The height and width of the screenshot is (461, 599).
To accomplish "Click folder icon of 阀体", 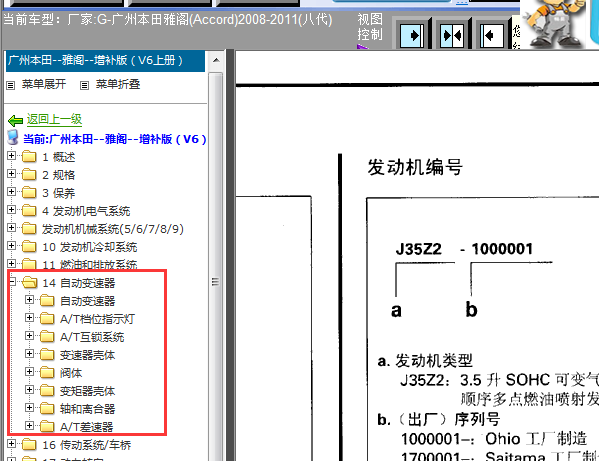I will (47, 372).
